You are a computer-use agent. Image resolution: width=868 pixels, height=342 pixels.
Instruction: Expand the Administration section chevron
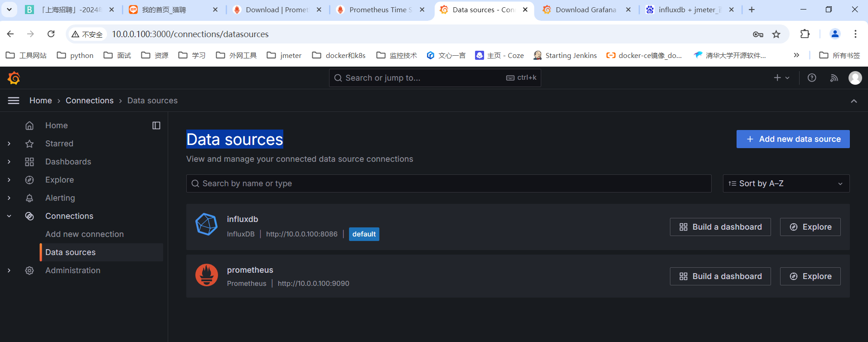click(x=9, y=270)
